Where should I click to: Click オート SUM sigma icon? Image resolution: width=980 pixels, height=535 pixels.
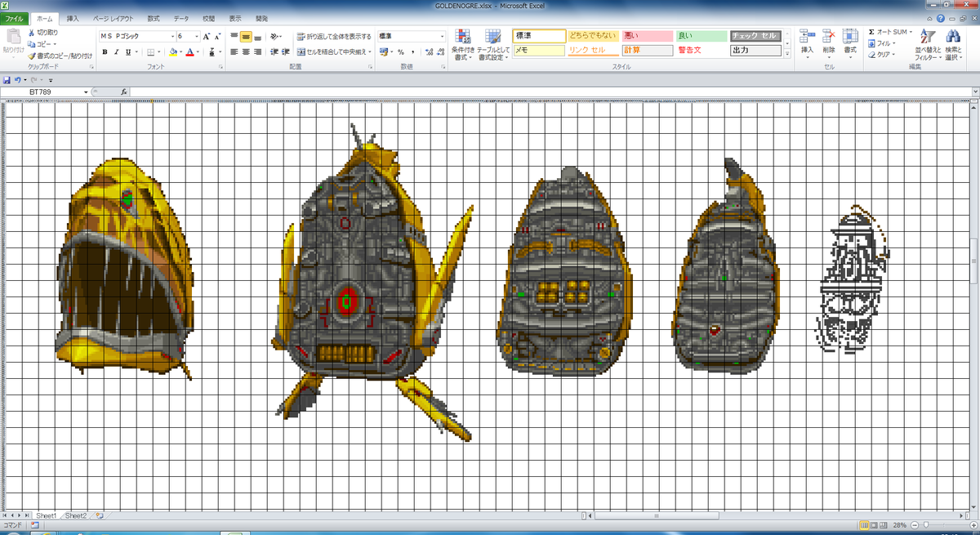pos(872,33)
